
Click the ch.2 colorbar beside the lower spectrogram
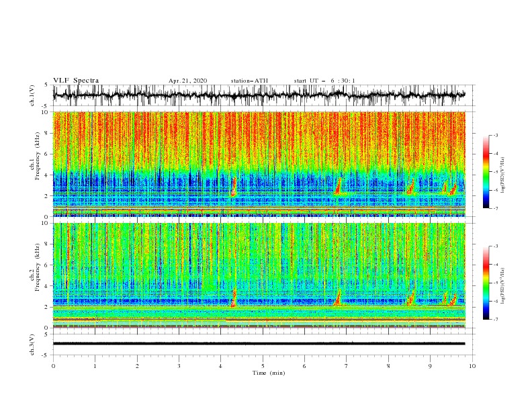click(x=486, y=283)
